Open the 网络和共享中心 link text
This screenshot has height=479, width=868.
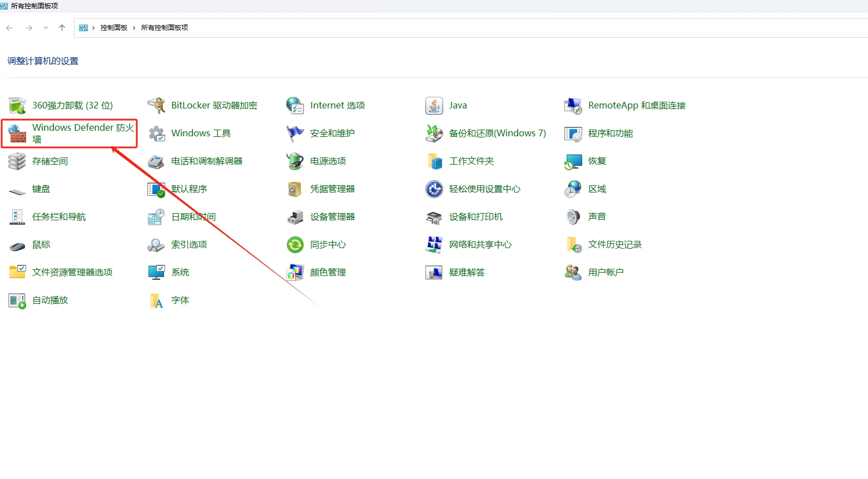(x=480, y=245)
